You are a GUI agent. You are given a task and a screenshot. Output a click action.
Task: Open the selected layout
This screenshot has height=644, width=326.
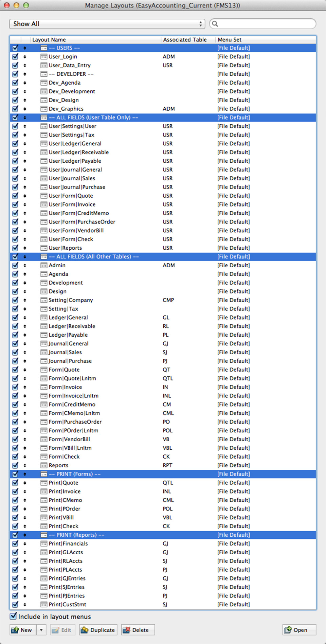coord(299,630)
